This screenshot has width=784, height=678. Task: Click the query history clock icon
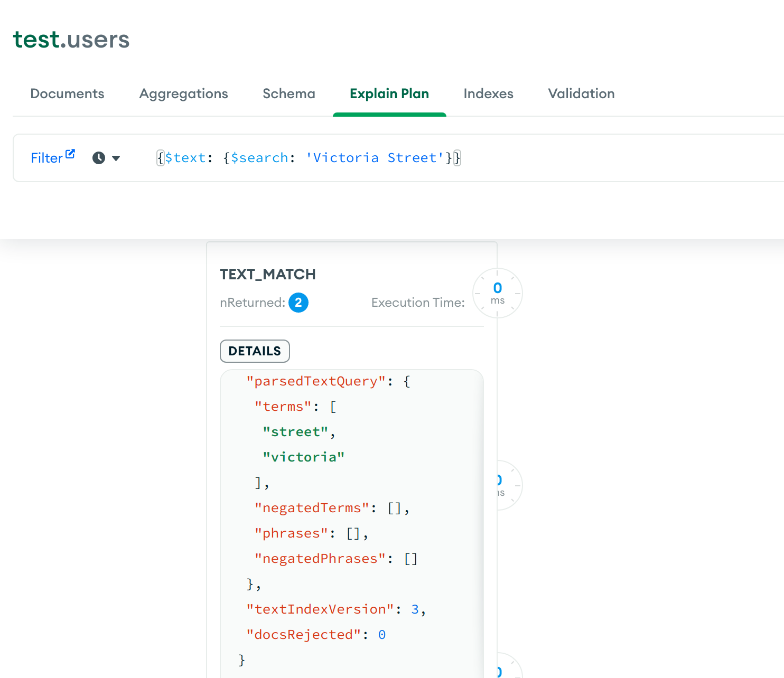tap(99, 158)
